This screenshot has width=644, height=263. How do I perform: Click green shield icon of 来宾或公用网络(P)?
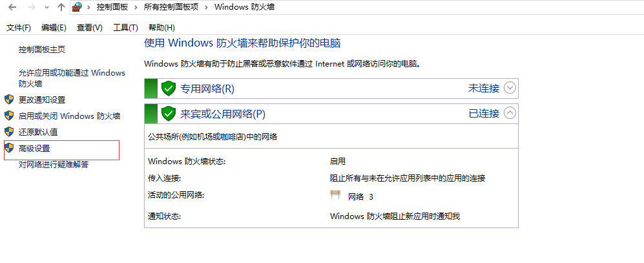coord(169,114)
